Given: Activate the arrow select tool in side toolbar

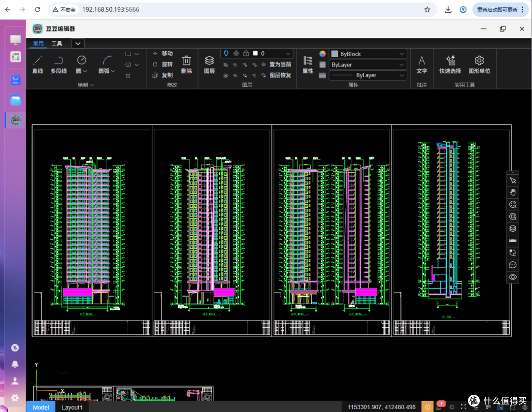Looking at the screenshot, I should [x=513, y=181].
